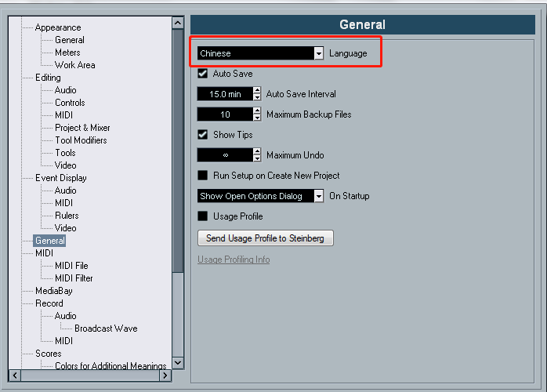The image size is (547, 392).
Task: Increase Maximum Undo with up arrow
Action: pyautogui.click(x=257, y=151)
